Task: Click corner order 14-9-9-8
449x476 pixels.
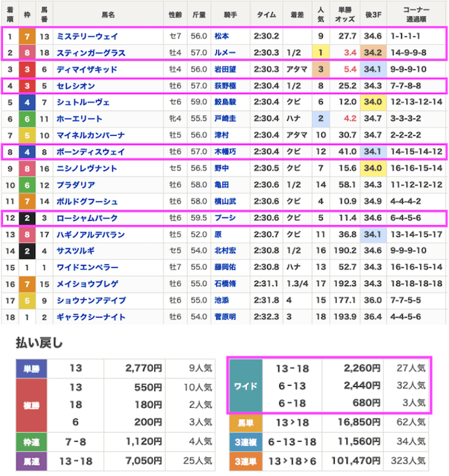Action: [x=408, y=53]
